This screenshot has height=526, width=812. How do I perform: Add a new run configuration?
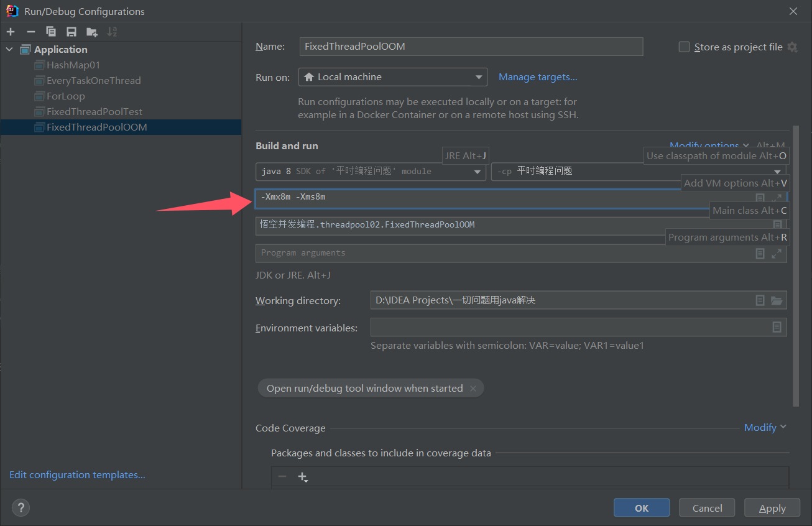pyautogui.click(x=11, y=31)
